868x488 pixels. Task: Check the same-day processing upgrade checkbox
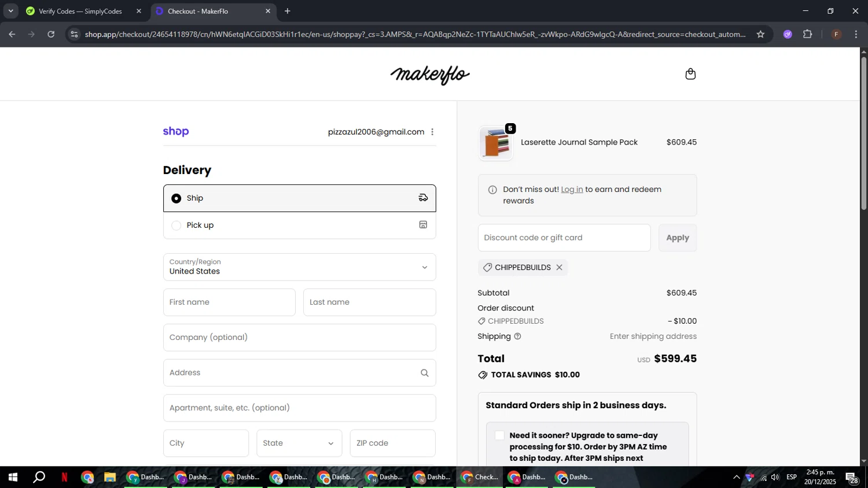[x=499, y=435]
